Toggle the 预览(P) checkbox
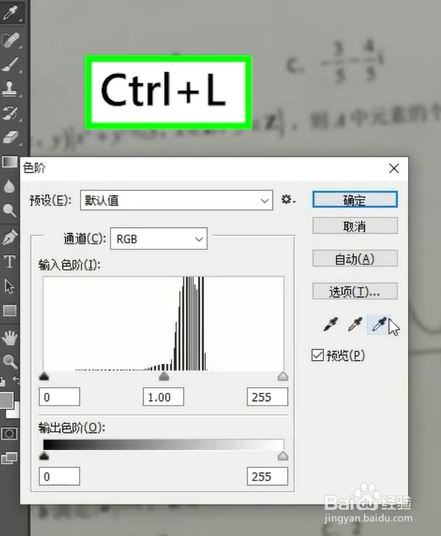The height and width of the screenshot is (536, 441). 318,355
